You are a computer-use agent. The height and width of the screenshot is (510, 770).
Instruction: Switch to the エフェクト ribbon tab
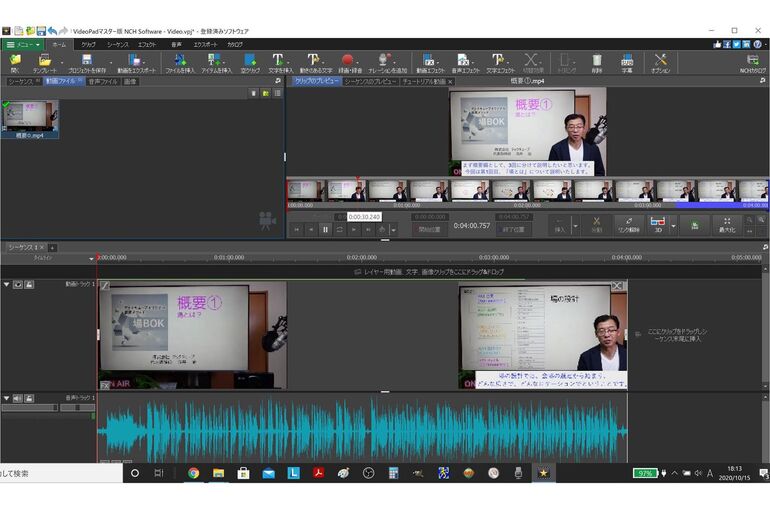point(146,45)
